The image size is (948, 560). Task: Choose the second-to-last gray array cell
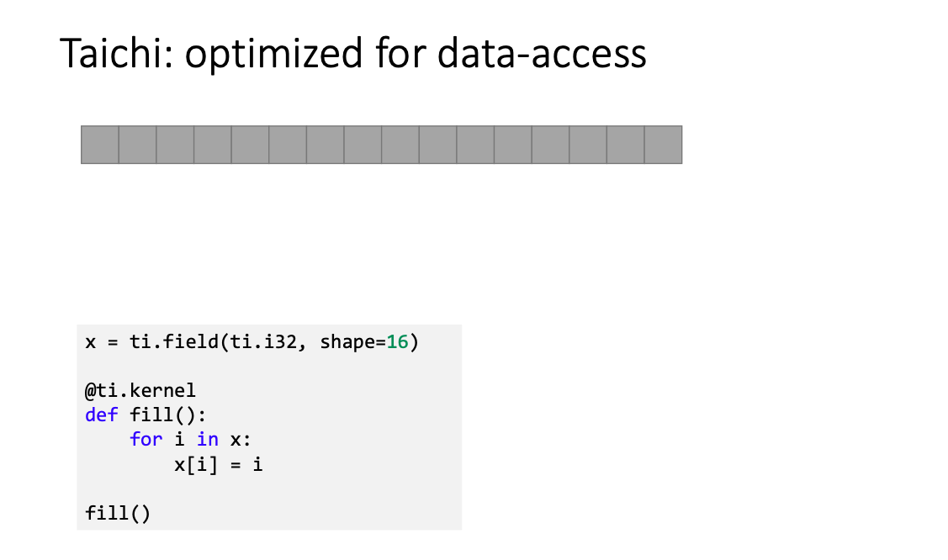tap(626, 145)
